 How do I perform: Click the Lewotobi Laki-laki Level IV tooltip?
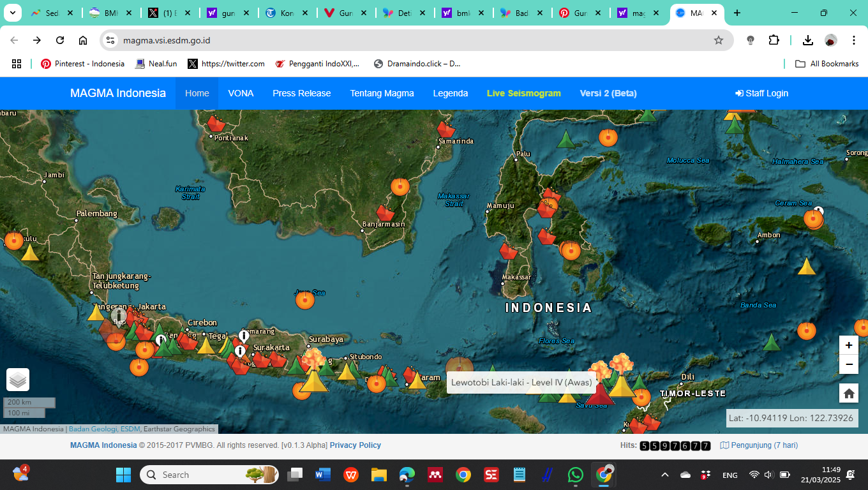(x=521, y=383)
